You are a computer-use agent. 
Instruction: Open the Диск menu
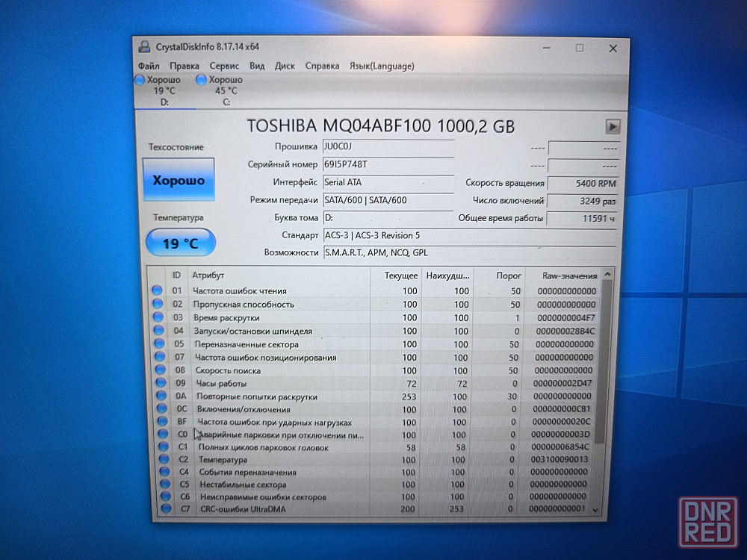point(285,66)
